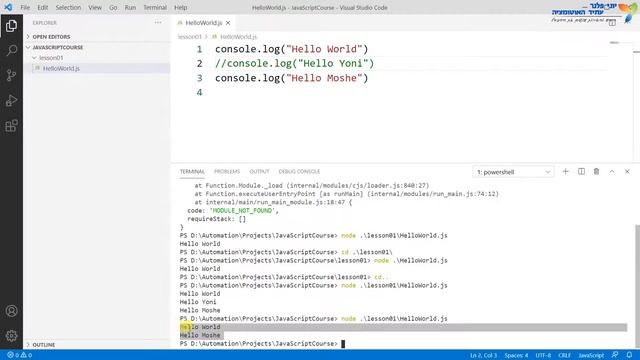Expand the Outline section
The height and width of the screenshot is (360, 640).
[x=43, y=345]
